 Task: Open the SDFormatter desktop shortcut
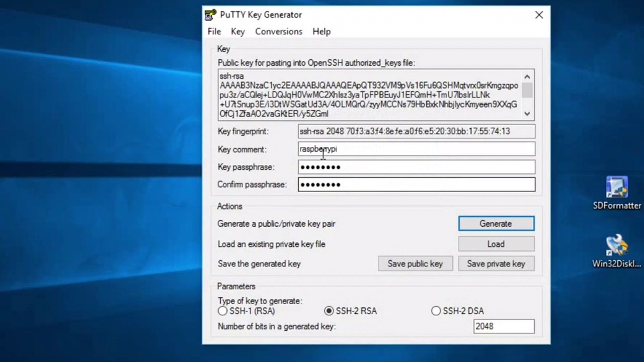(617, 194)
